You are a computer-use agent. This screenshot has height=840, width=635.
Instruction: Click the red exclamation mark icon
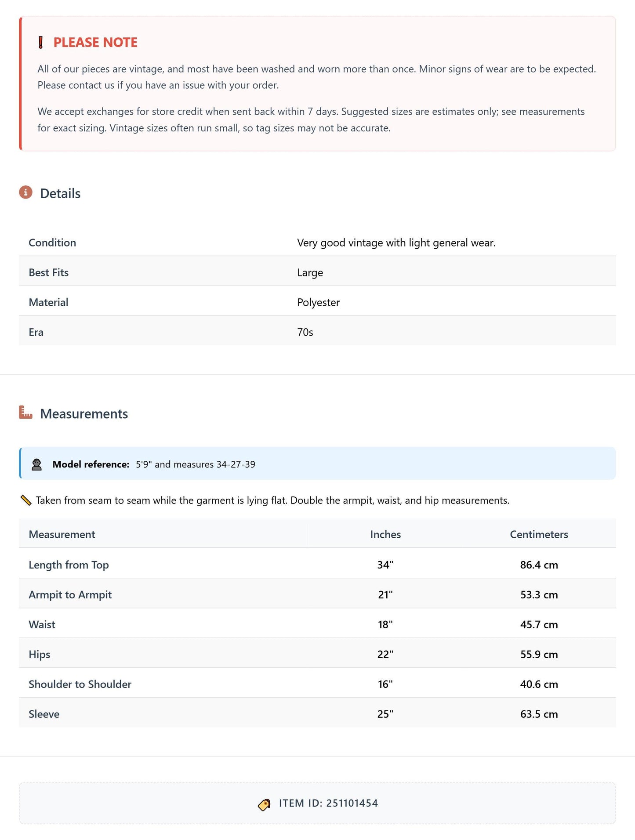pos(41,43)
